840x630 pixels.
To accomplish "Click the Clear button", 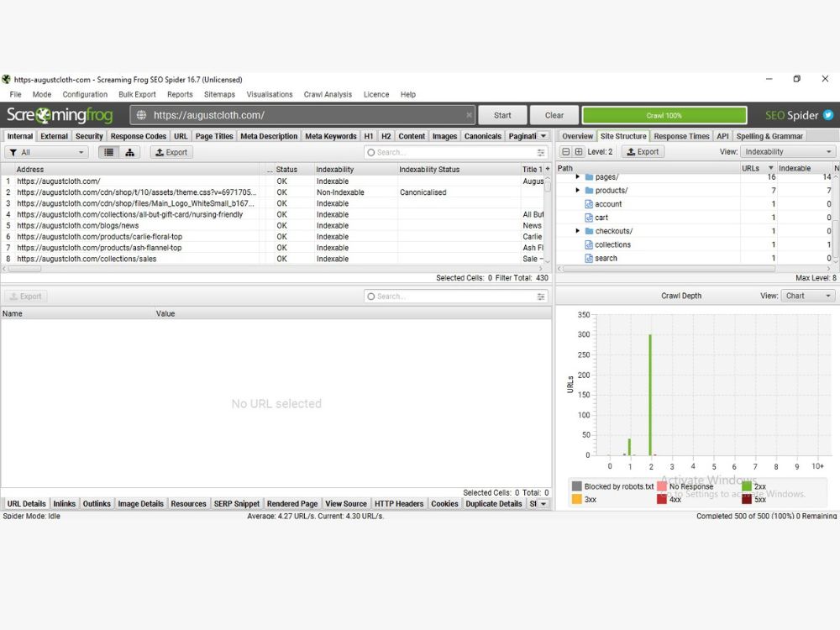I will pos(554,115).
